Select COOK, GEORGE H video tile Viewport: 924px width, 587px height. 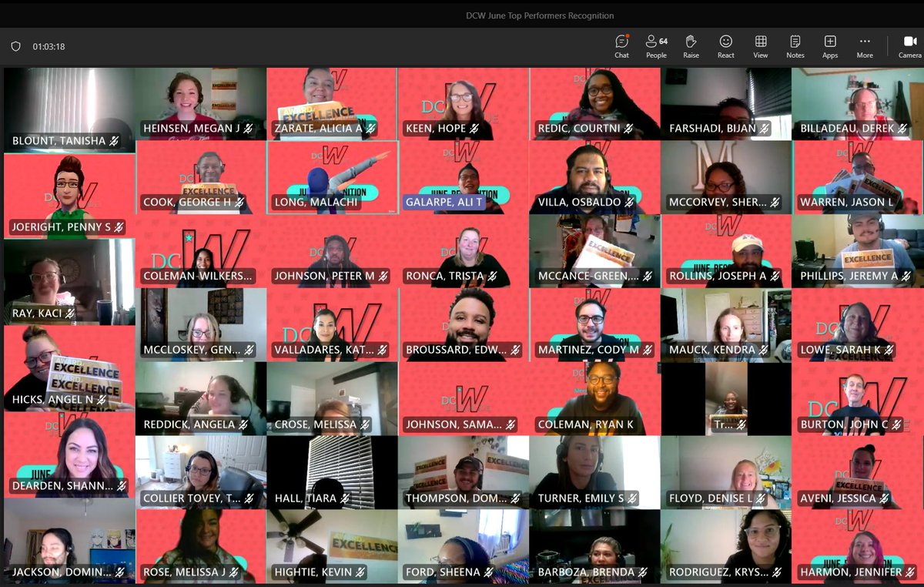200,177
